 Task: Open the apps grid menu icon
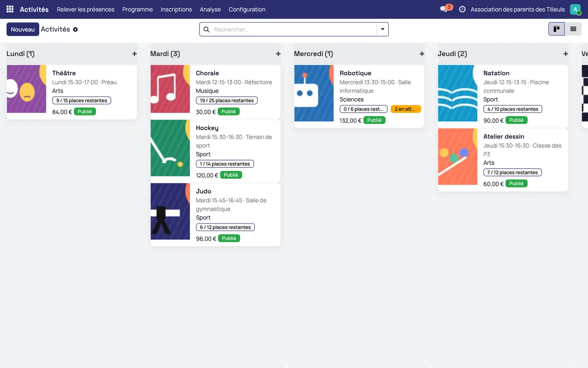(x=10, y=9)
